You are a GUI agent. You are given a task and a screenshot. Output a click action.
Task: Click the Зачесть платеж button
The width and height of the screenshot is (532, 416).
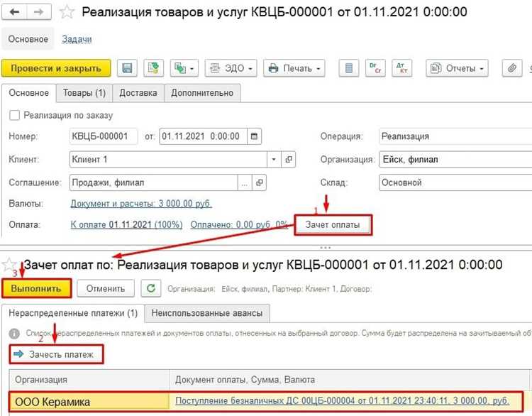[x=56, y=354]
